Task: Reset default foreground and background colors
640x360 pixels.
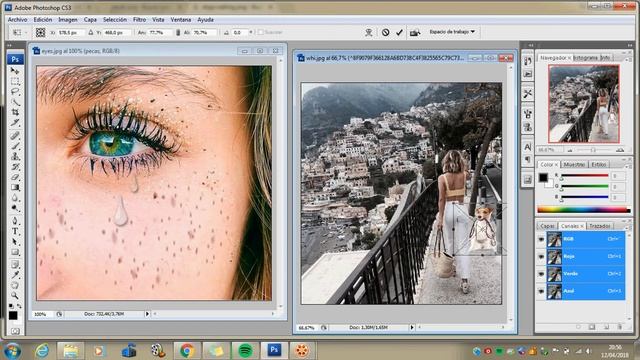Action: coord(11,306)
